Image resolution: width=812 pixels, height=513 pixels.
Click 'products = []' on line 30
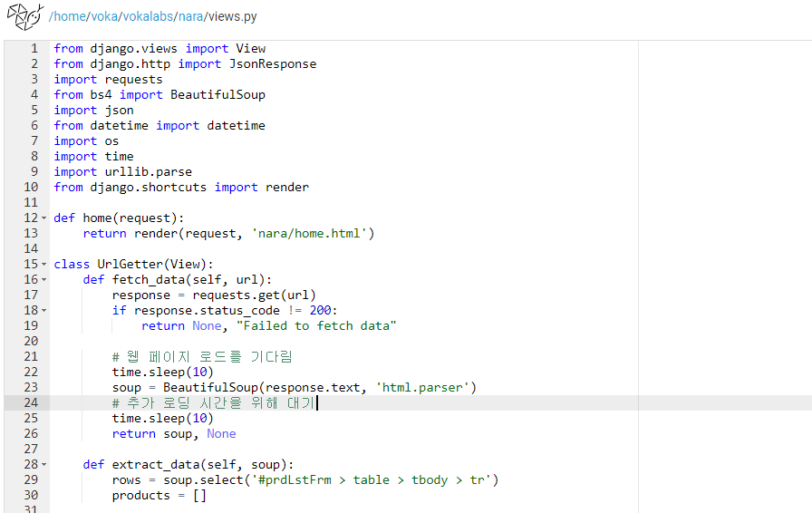(159, 496)
